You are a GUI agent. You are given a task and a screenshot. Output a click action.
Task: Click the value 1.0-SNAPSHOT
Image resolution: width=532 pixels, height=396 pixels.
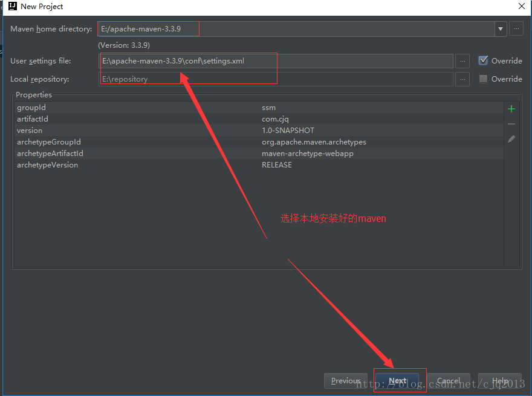(x=288, y=131)
